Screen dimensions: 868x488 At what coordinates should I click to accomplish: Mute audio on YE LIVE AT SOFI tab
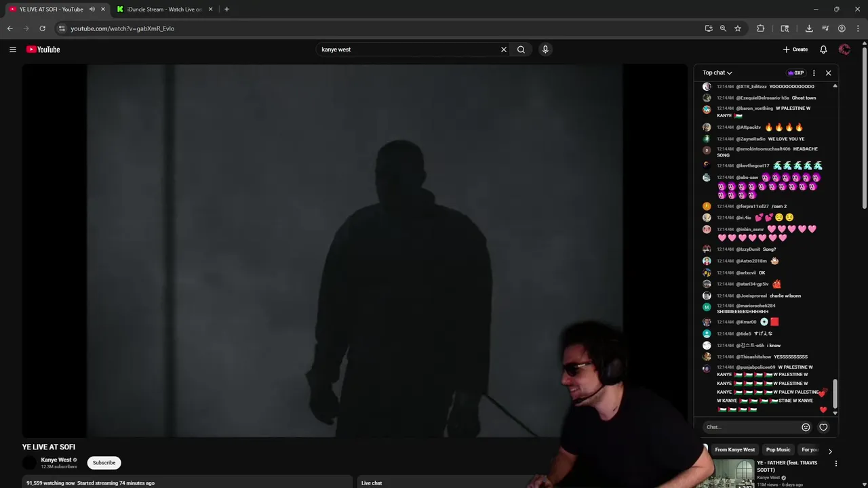point(92,9)
